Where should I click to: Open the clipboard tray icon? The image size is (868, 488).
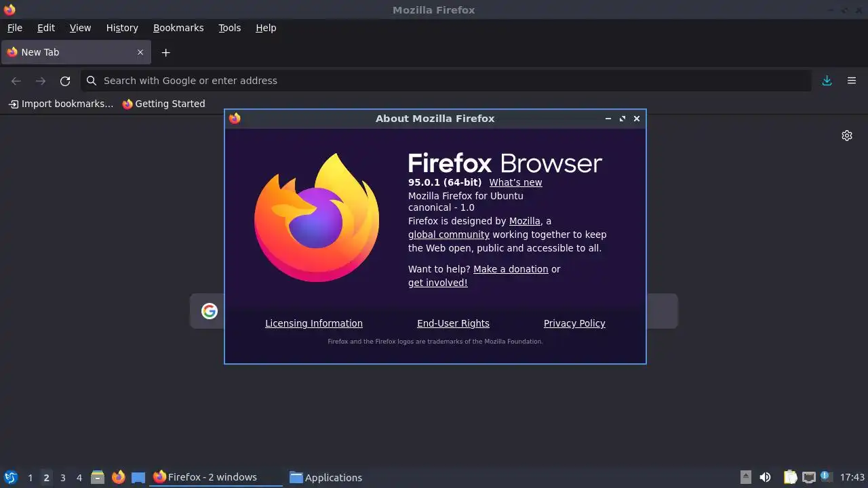[x=790, y=477]
